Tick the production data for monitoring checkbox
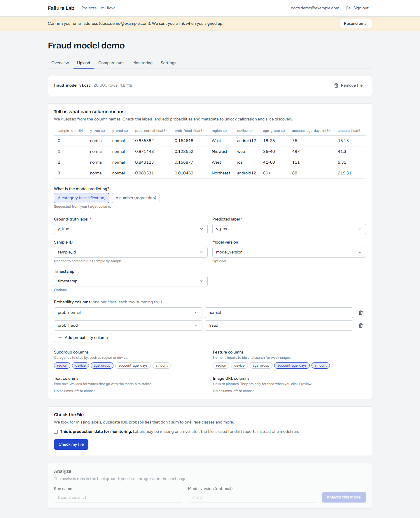The image size is (420, 518). coord(56,432)
